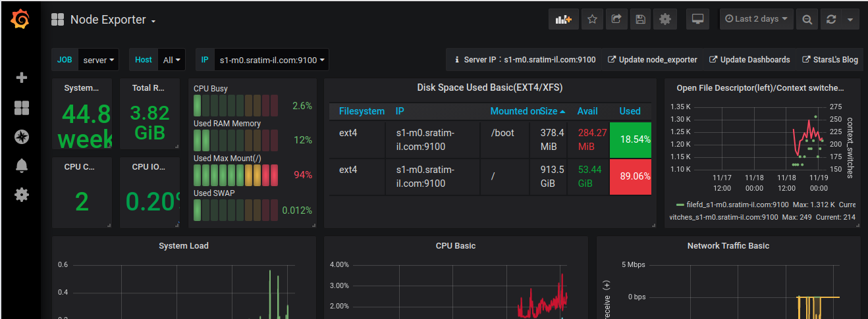Open the Create plus menu in sidebar
Viewport: 868px width, 319px height.
coord(22,78)
